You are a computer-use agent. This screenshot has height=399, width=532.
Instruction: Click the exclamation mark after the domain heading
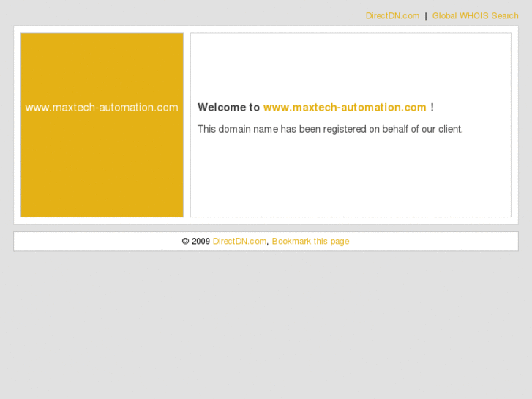click(432, 108)
